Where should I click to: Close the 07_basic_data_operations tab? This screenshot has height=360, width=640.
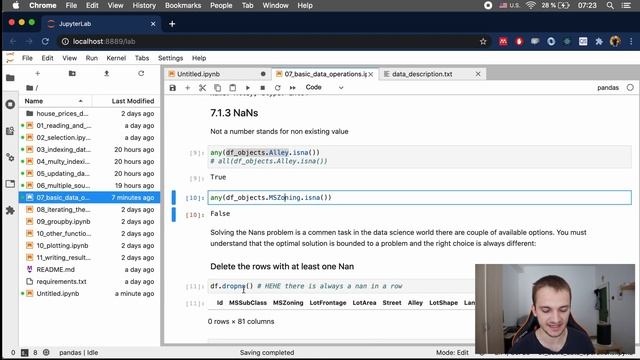coord(371,74)
